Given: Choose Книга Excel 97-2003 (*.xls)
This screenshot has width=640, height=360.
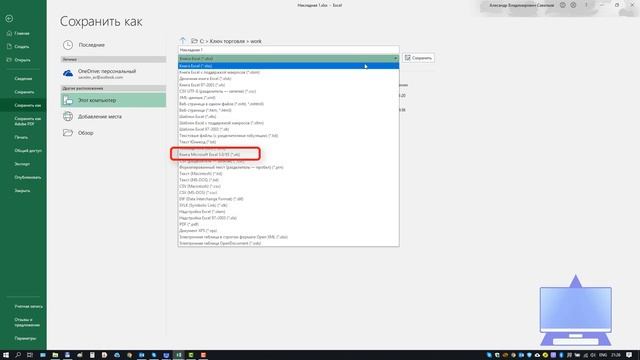Looking at the screenshot, I should [289, 85].
